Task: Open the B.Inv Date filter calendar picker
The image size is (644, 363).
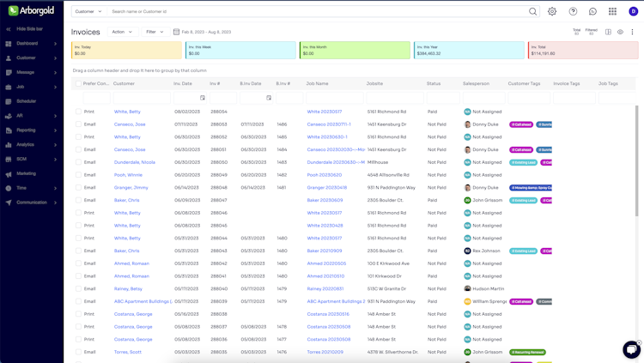Action: [269, 98]
